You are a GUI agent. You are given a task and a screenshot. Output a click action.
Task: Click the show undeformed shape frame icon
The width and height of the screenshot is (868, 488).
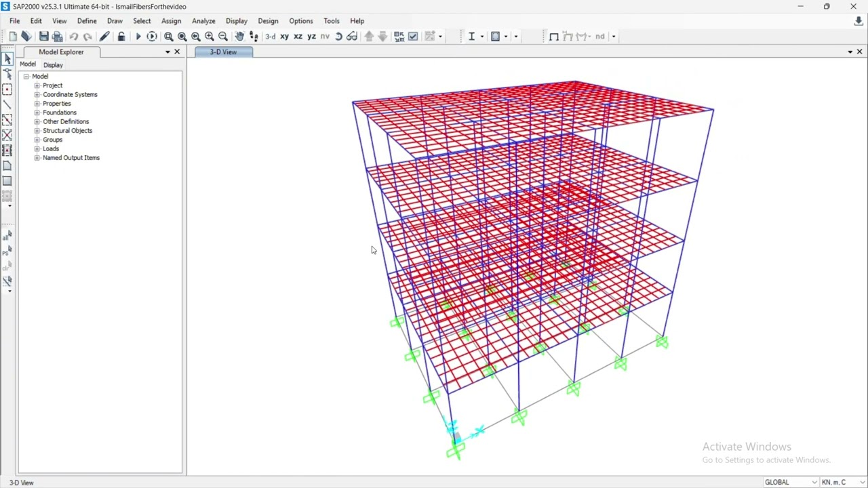554,37
